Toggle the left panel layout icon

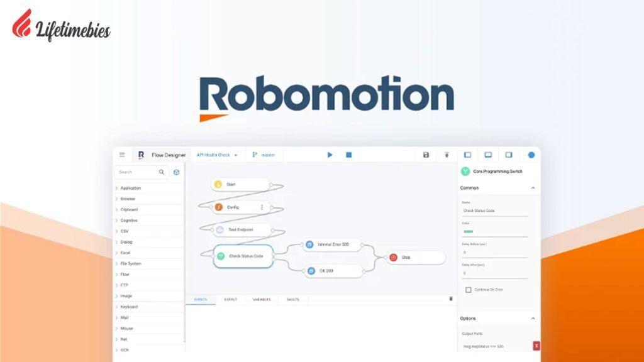pyautogui.click(x=467, y=155)
